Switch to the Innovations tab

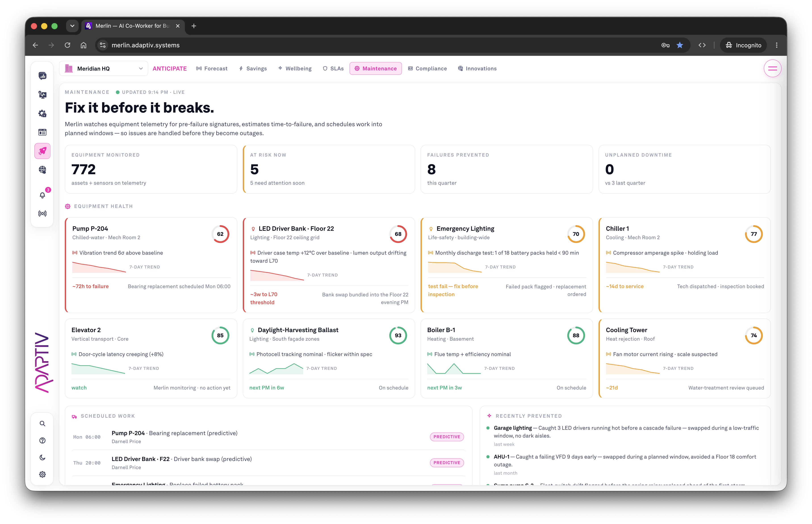tap(477, 68)
